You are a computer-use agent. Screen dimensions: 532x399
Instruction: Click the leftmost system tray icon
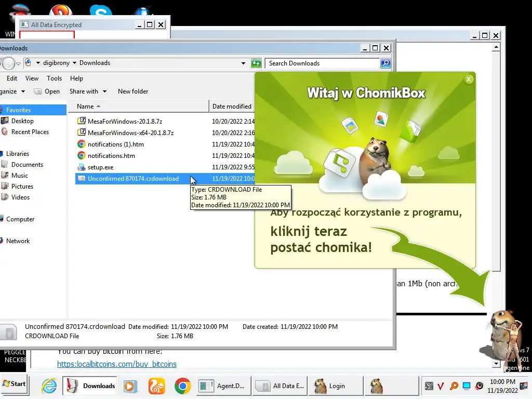(x=429, y=386)
